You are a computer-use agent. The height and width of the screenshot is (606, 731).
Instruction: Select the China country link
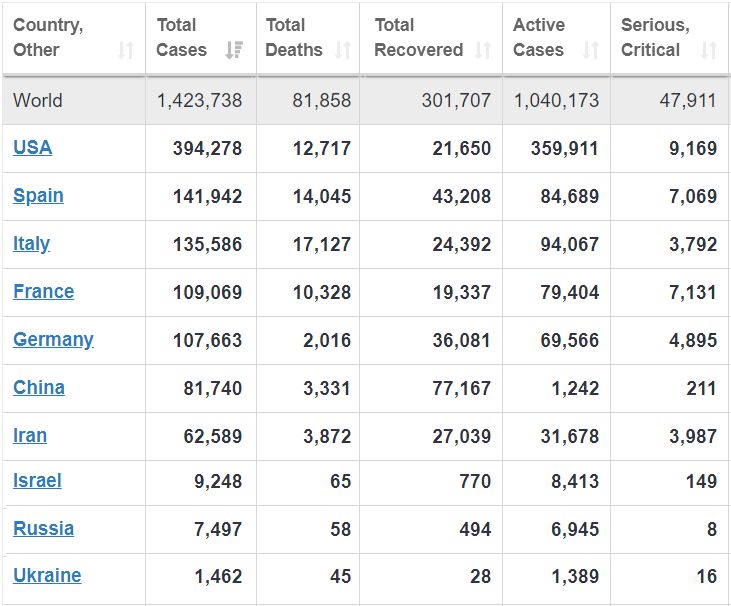39,388
